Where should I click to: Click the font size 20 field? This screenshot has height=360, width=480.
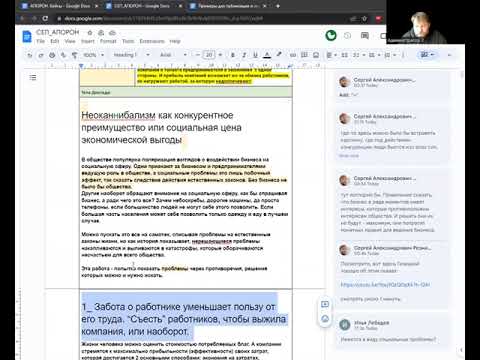pyautogui.click(x=209, y=55)
